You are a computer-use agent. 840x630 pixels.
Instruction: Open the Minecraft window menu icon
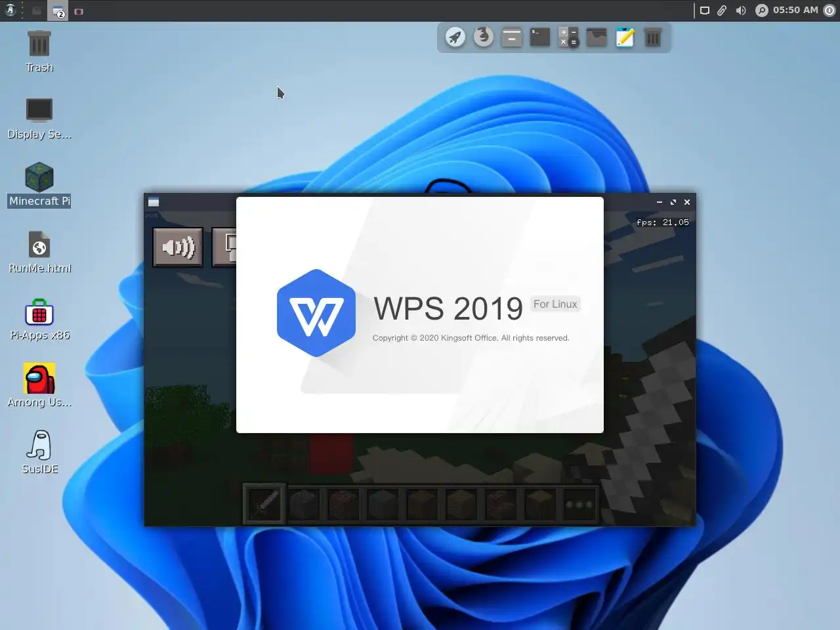coord(154,202)
